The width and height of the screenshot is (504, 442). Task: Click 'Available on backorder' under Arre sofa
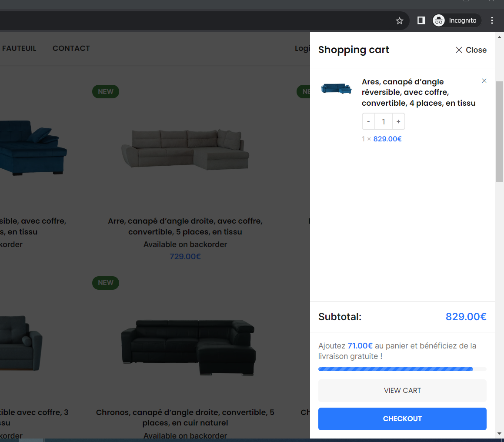[x=185, y=244]
